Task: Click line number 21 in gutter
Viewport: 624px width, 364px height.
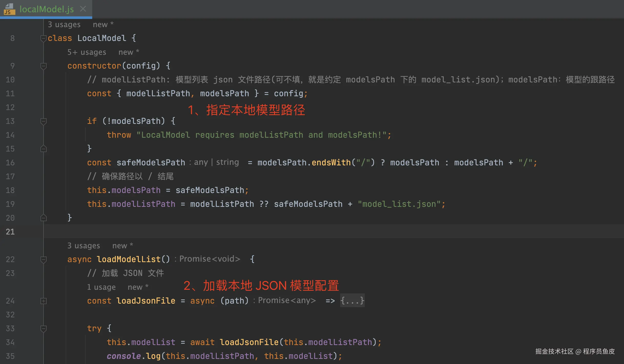Action: pos(10,232)
